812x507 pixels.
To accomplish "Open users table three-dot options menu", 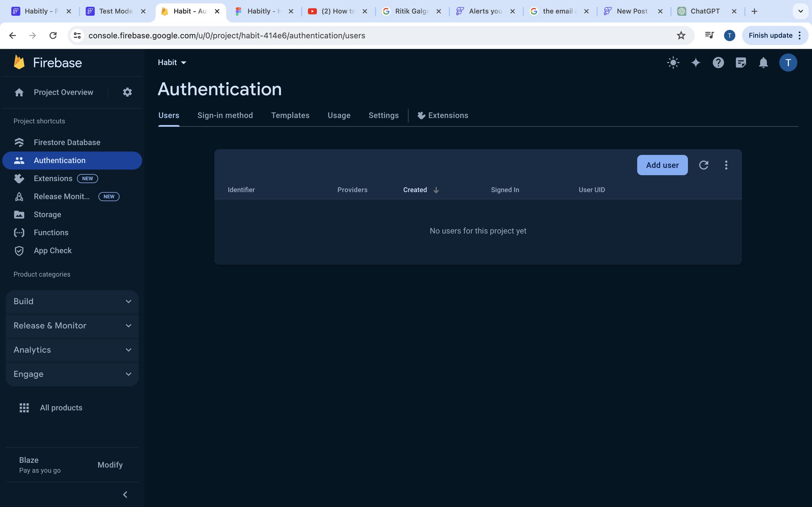I will (x=726, y=165).
